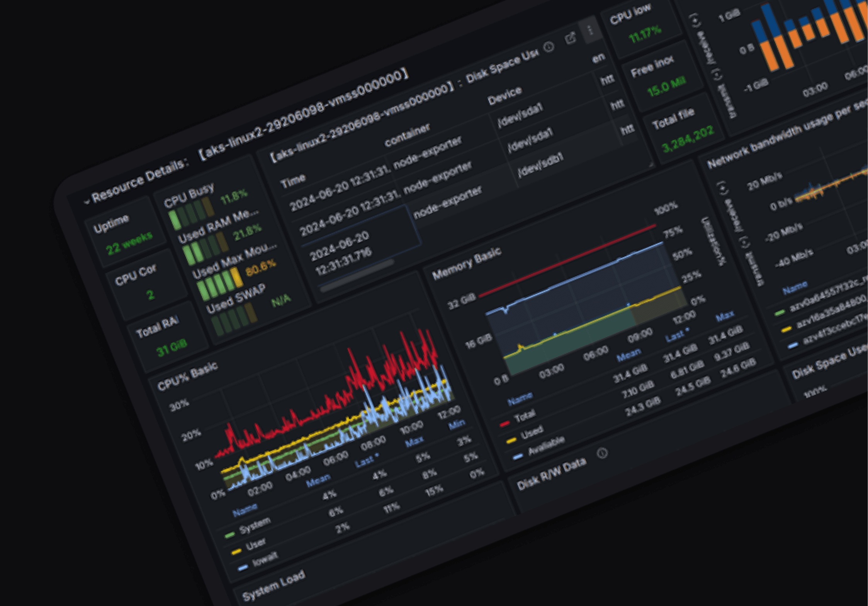Click yellow swatch of azv16a35a84800 network series

pyautogui.click(x=786, y=329)
